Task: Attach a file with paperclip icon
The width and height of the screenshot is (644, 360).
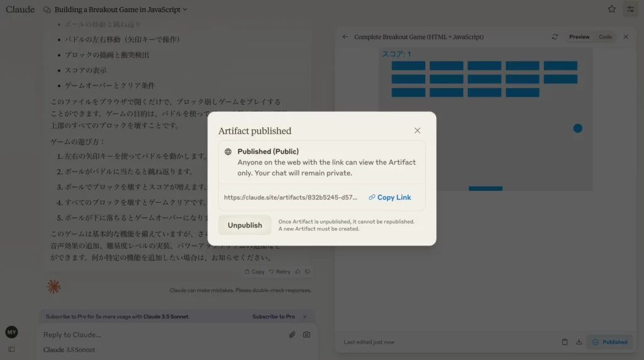Action: pyautogui.click(x=292, y=335)
